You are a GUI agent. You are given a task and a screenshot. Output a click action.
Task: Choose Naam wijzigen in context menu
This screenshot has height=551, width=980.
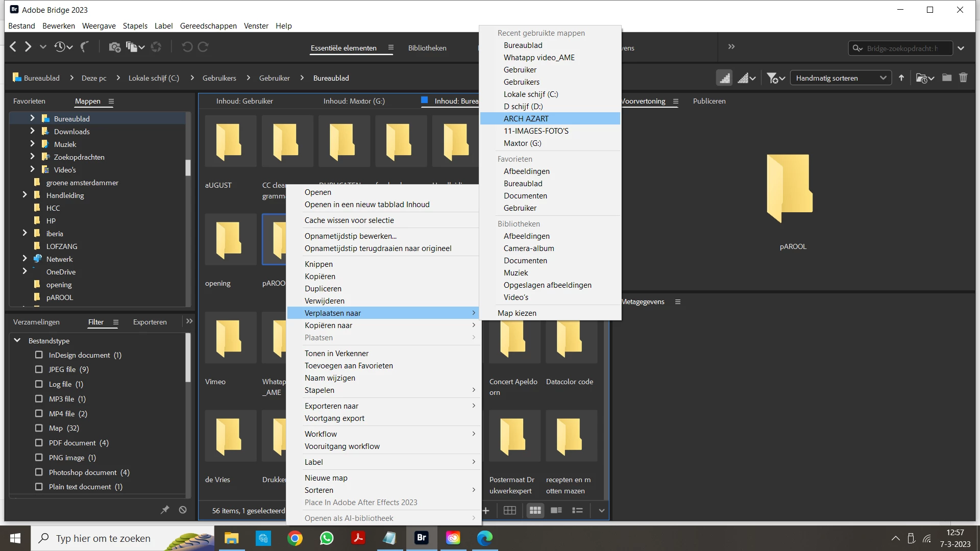click(330, 378)
